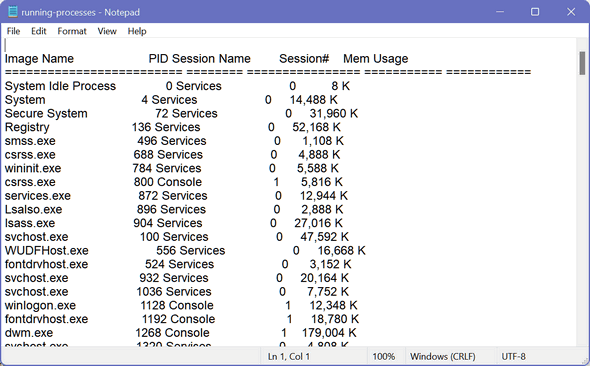Click the '31,960 K' memory value
Screen dimensions: 590x366
tap(334, 114)
